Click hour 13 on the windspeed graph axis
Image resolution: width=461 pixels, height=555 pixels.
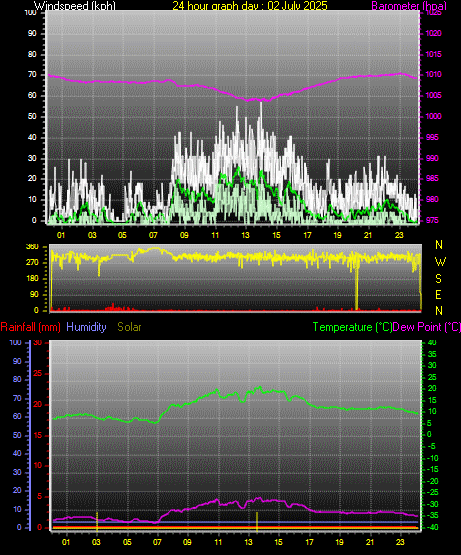[x=245, y=235]
